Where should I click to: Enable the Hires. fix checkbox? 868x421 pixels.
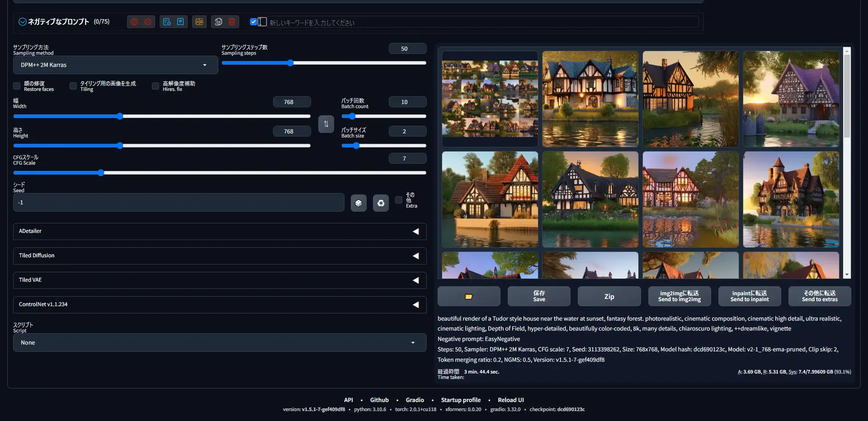pyautogui.click(x=156, y=86)
